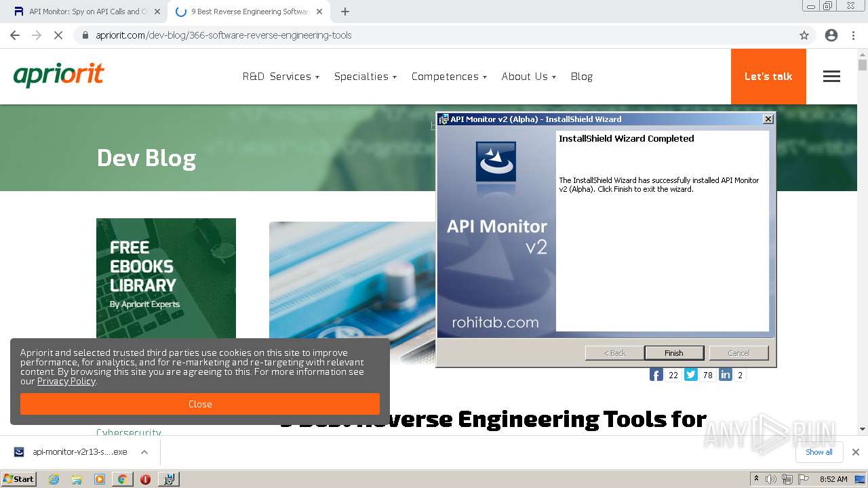
Task: Open the hamburger site menu
Action: click(x=831, y=77)
